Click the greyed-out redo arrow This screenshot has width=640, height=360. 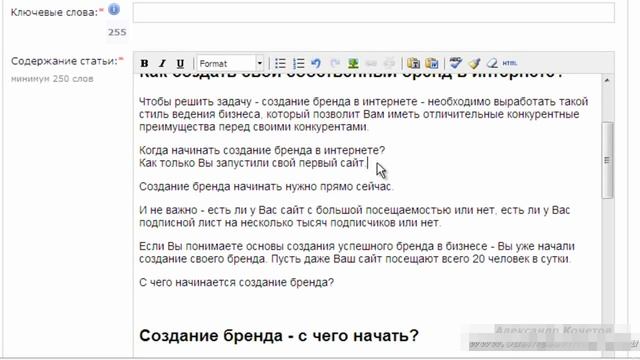[335, 63]
